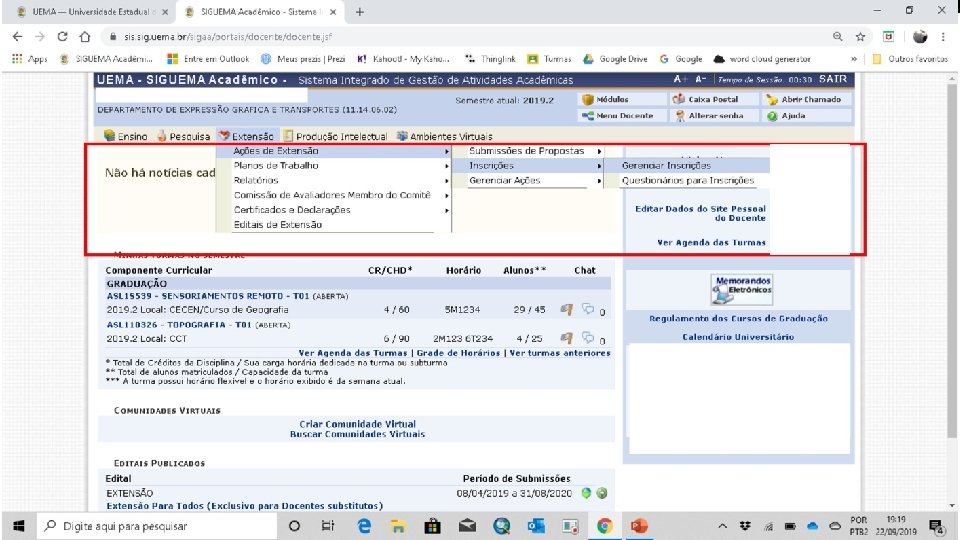
Task: Click the Windows taskbar search box
Action: pyautogui.click(x=157, y=526)
